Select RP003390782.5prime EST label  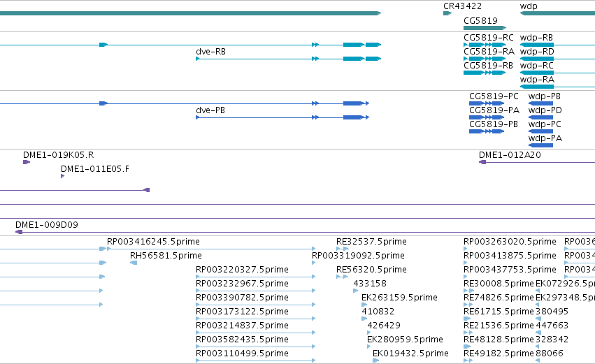242,298
